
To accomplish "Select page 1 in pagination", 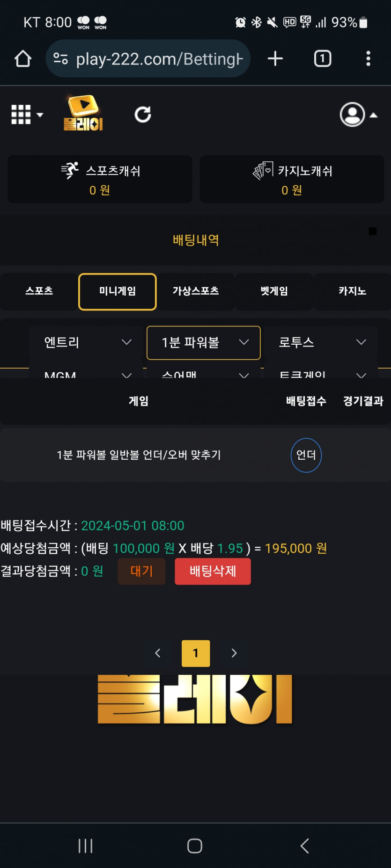I will tap(196, 653).
